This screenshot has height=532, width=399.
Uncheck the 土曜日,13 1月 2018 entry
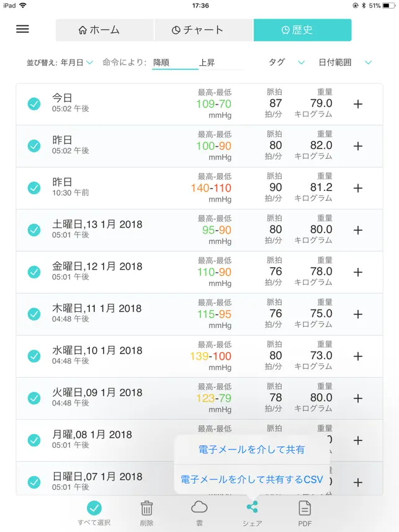(x=34, y=230)
